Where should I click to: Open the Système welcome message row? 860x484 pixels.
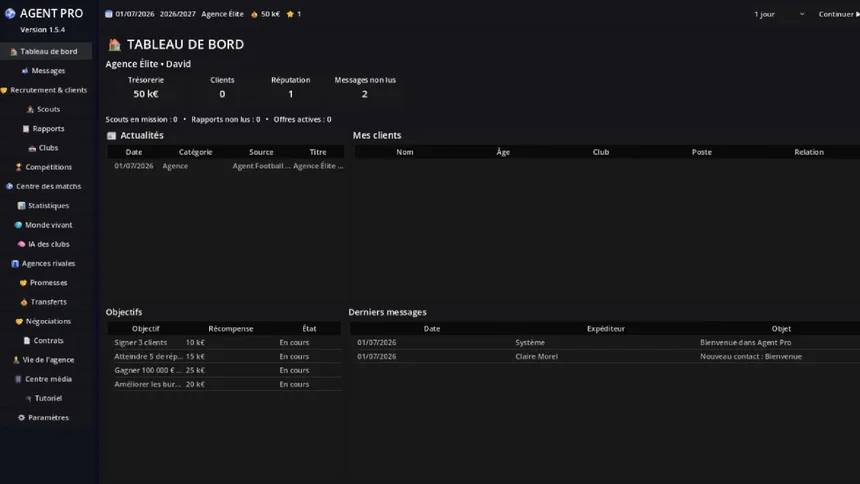click(x=605, y=342)
